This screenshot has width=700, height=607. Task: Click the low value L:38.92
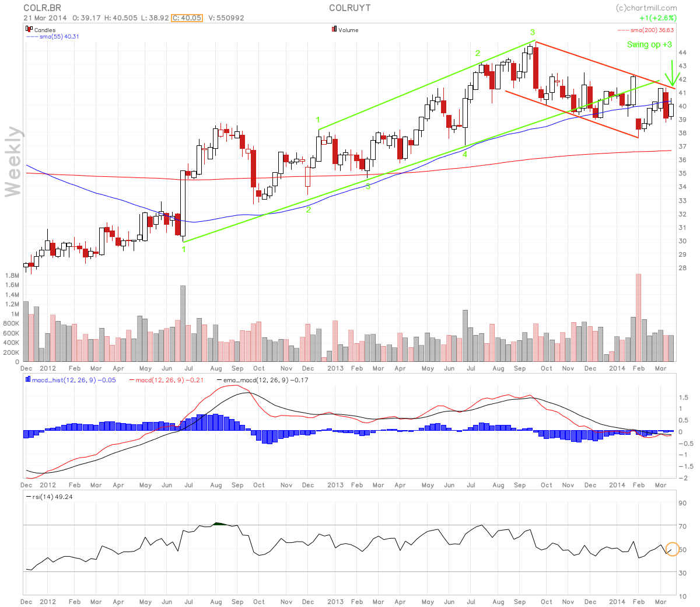[x=155, y=18]
